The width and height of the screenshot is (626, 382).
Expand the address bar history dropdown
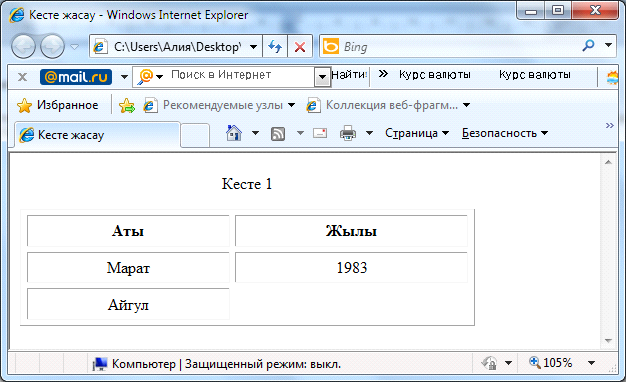tap(254, 47)
